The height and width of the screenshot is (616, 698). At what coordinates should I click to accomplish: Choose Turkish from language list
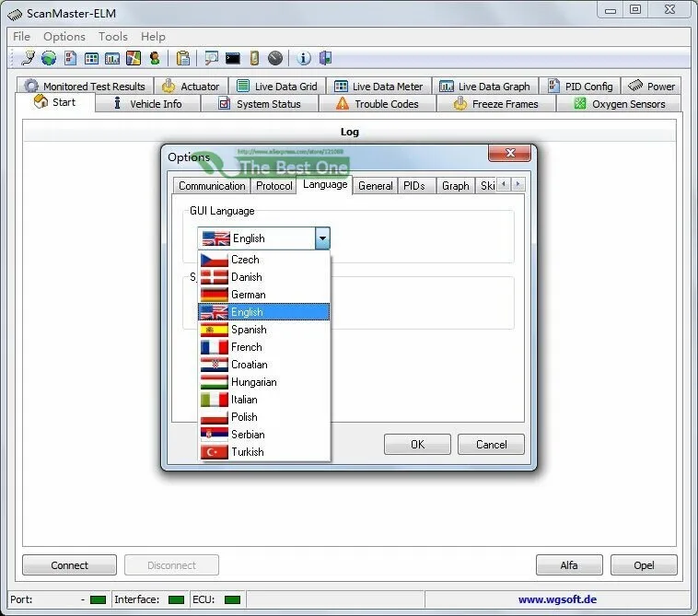pyautogui.click(x=264, y=452)
